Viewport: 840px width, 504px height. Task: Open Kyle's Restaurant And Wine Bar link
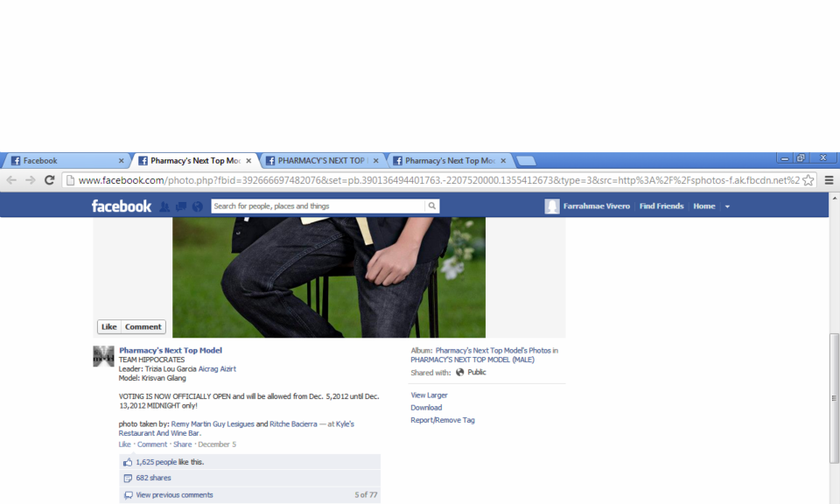(236, 429)
